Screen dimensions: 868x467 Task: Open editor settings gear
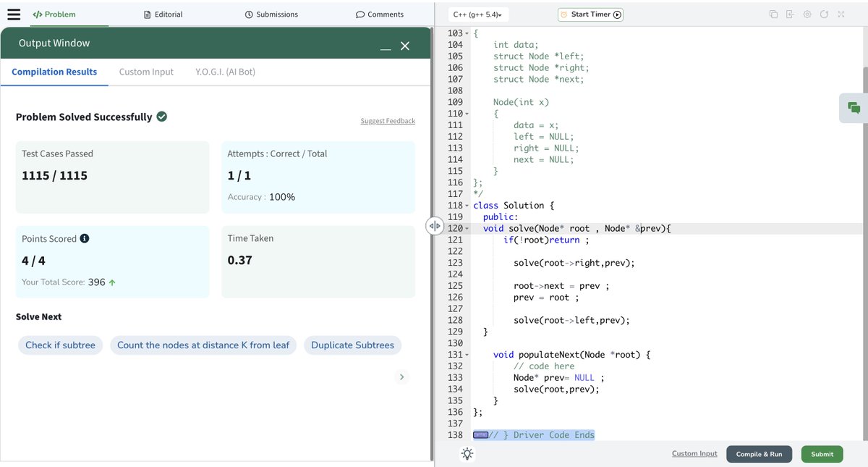coord(807,14)
